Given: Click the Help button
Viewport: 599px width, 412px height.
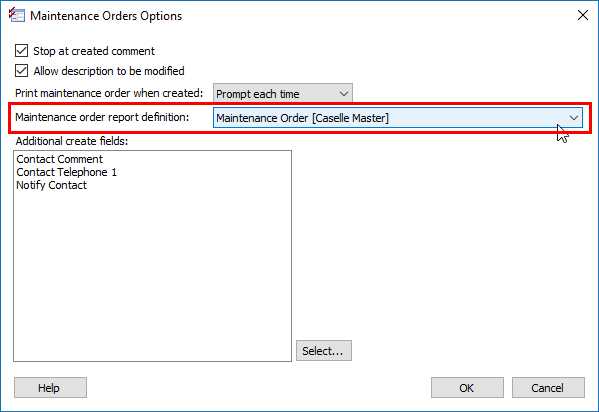Looking at the screenshot, I should point(50,388).
